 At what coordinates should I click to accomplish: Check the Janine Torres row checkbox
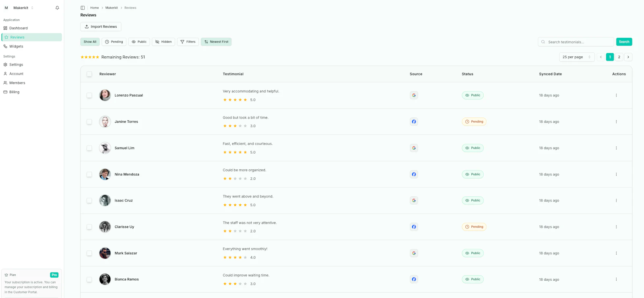[x=89, y=121]
